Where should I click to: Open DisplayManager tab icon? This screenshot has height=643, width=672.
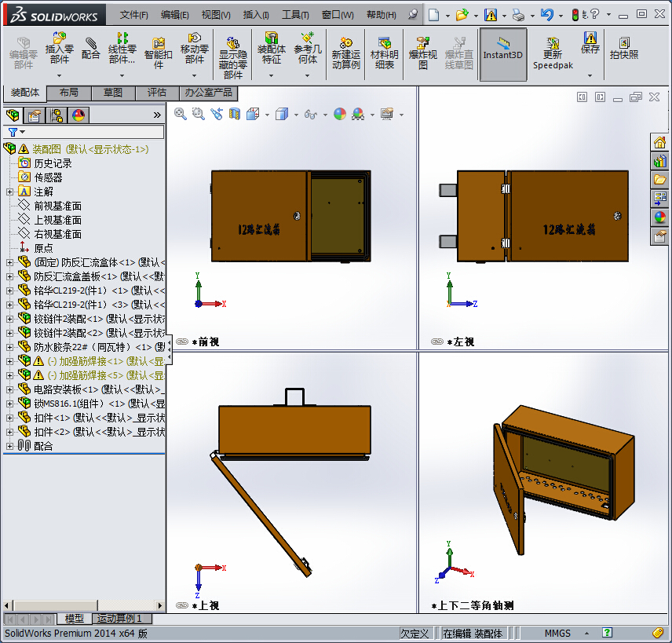pyautogui.click(x=79, y=115)
